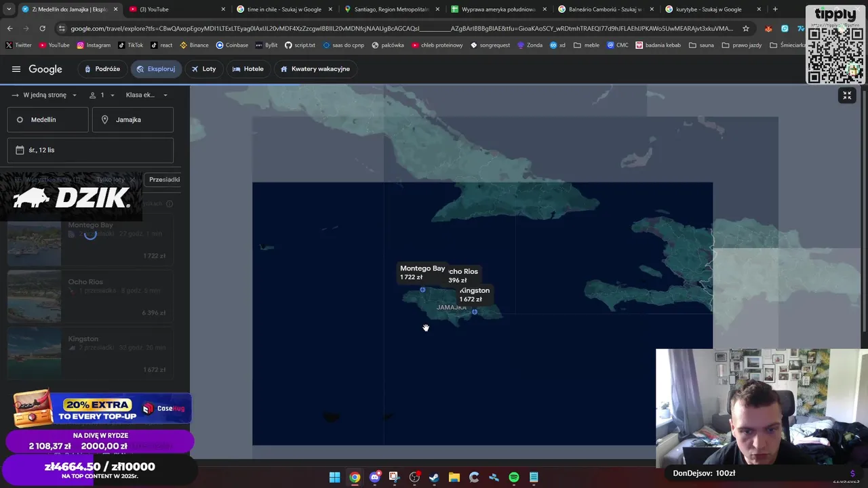868x488 pixels.
Task: Select the Eksploruj tab
Action: click(156, 69)
